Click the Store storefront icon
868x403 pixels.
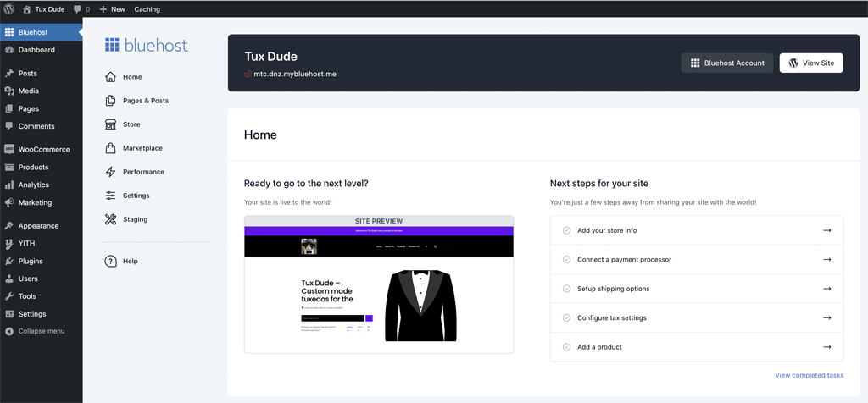click(111, 124)
